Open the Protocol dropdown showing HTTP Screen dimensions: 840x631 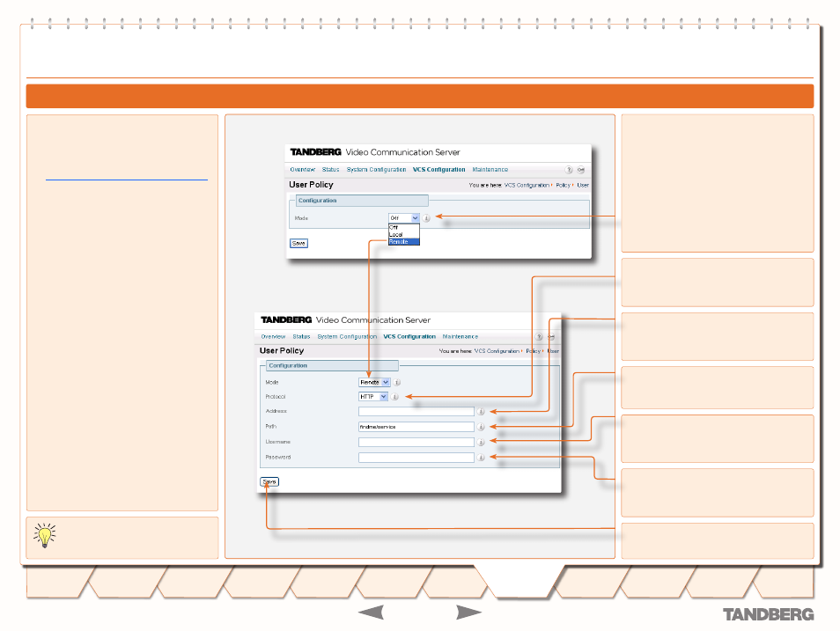click(372, 397)
